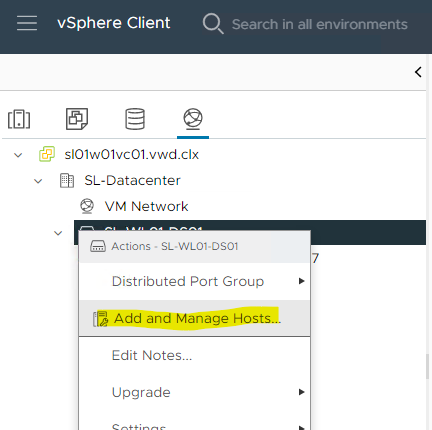Image resolution: width=432 pixels, height=430 pixels.
Task: Open the Upgrade submenu
Action: click(195, 392)
